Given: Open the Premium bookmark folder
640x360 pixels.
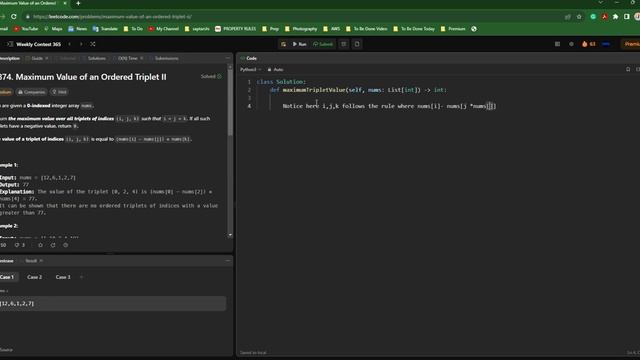Looking at the screenshot, I should coord(453,29).
